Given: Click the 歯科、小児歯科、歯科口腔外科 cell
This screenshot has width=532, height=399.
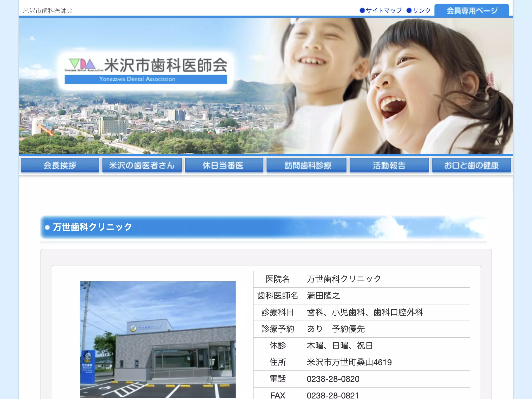Looking at the screenshot, I should click(x=386, y=312).
